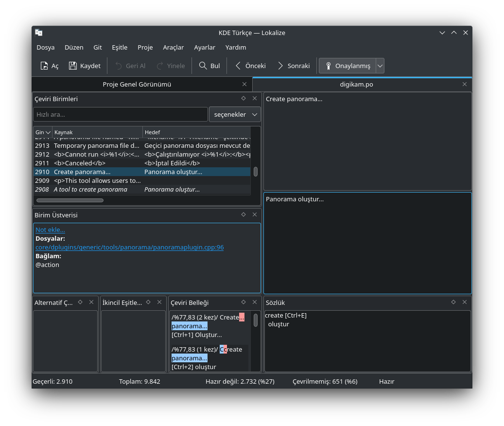The image size is (504, 426).
Task: Click the Gir column header sort arrow
Action: (48, 132)
